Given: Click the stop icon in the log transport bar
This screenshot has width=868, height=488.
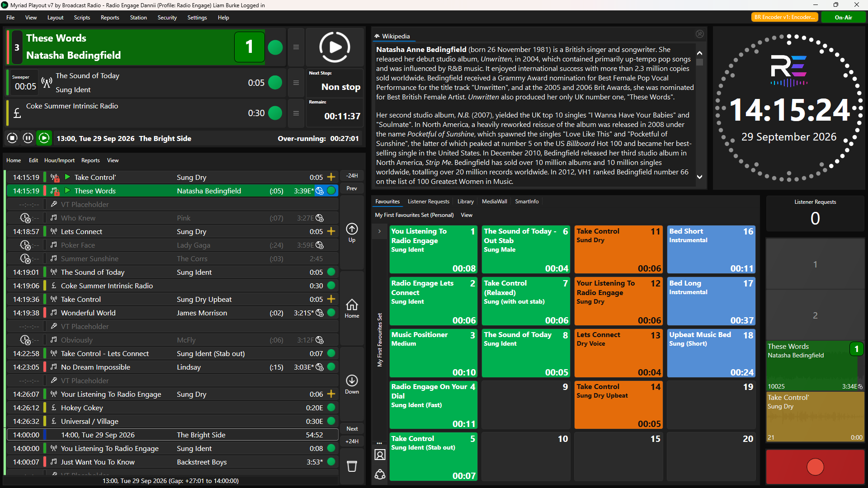Looking at the screenshot, I should [x=13, y=138].
